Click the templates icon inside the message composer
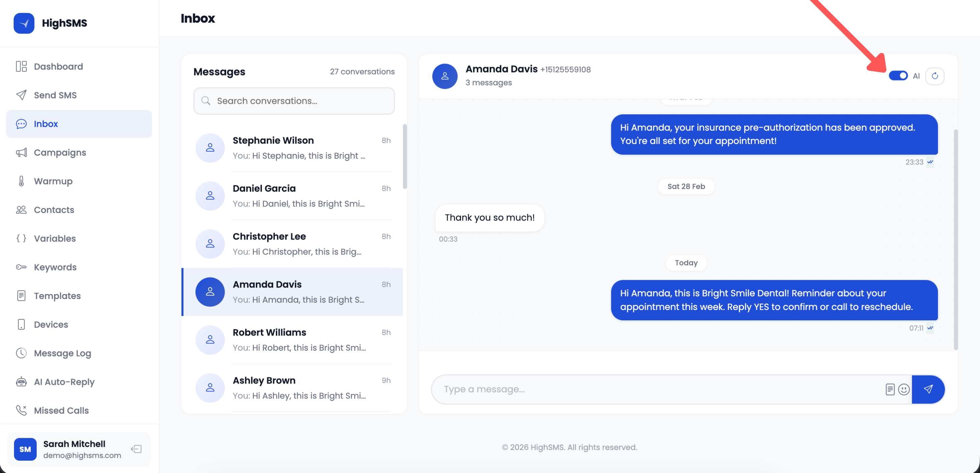This screenshot has width=980, height=473. (889, 389)
